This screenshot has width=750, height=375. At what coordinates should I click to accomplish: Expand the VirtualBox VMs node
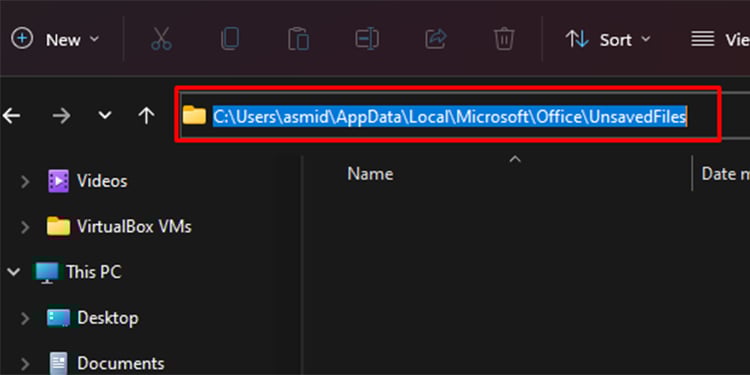pyautogui.click(x=25, y=227)
